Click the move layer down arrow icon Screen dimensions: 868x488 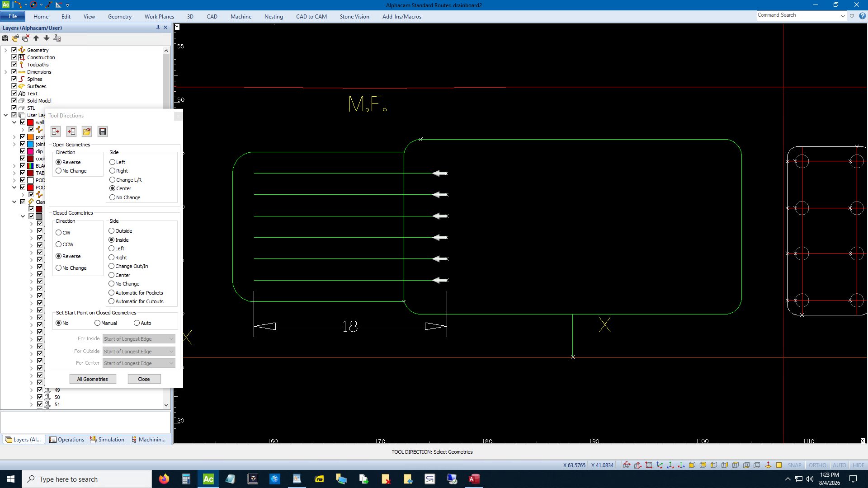pos(47,38)
